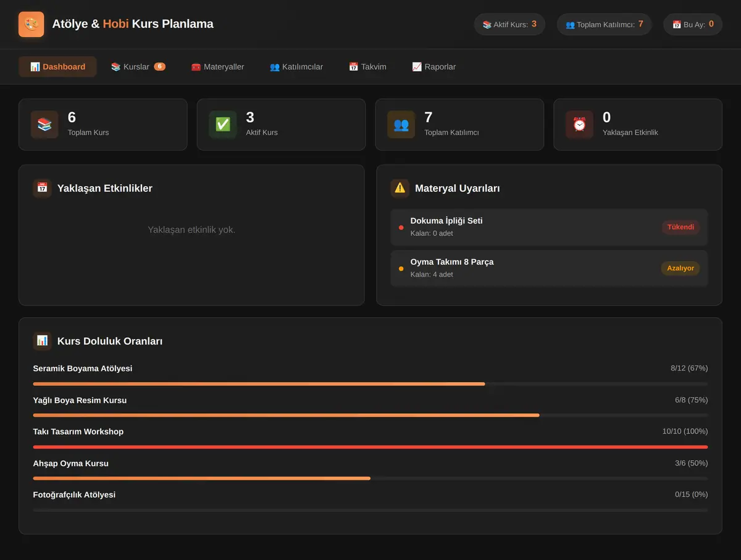Click the books icon on Toplam Kurs card
741x560 pixels.
pyautogui.click(x=44, y=124)
